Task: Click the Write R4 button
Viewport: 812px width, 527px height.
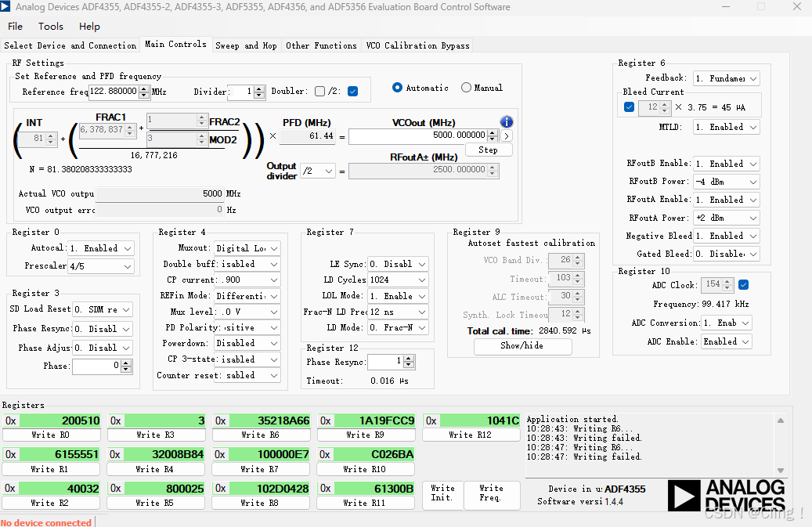Action: tap(155, 469)
